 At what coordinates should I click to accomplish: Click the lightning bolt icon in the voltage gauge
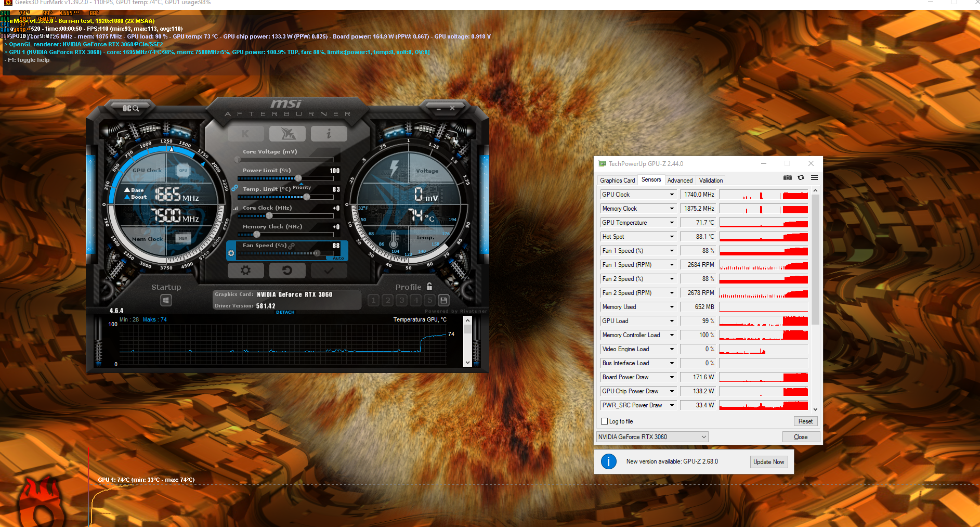(x=394, y=168)
